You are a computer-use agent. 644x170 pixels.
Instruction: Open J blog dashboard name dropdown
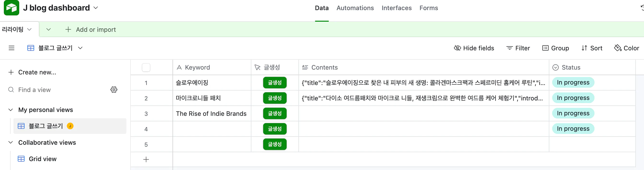(x=95, y=8)
